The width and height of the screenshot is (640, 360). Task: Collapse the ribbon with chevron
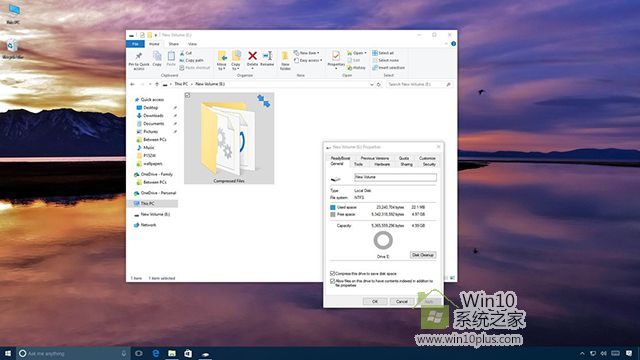(446, 44)
